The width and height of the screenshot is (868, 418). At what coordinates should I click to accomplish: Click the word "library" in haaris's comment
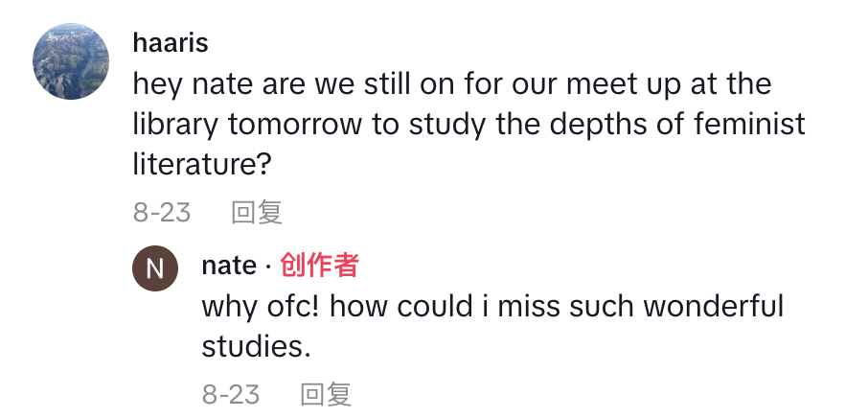(174, 125)
